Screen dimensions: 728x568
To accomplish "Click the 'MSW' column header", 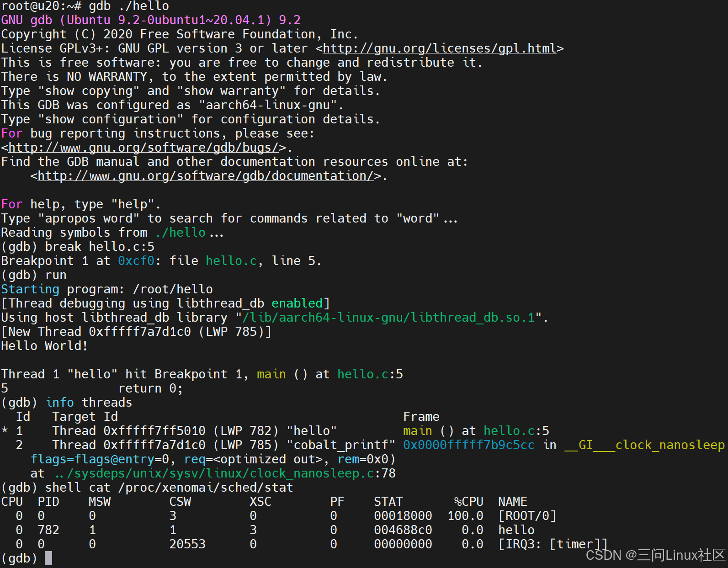I will [100, 502].
